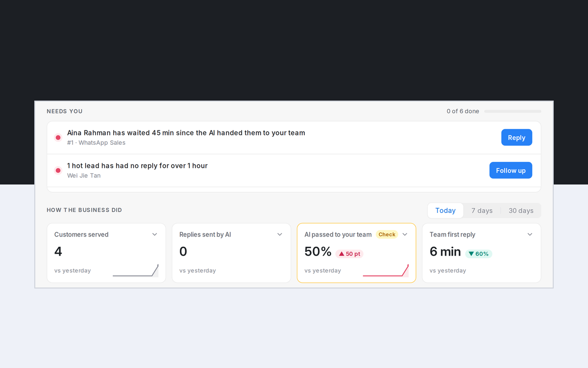Image resolution: width=588 pixels, height=368 pixels.
Task: Click the NEEDS YOU section heading
Action: (x=65, y=111)
